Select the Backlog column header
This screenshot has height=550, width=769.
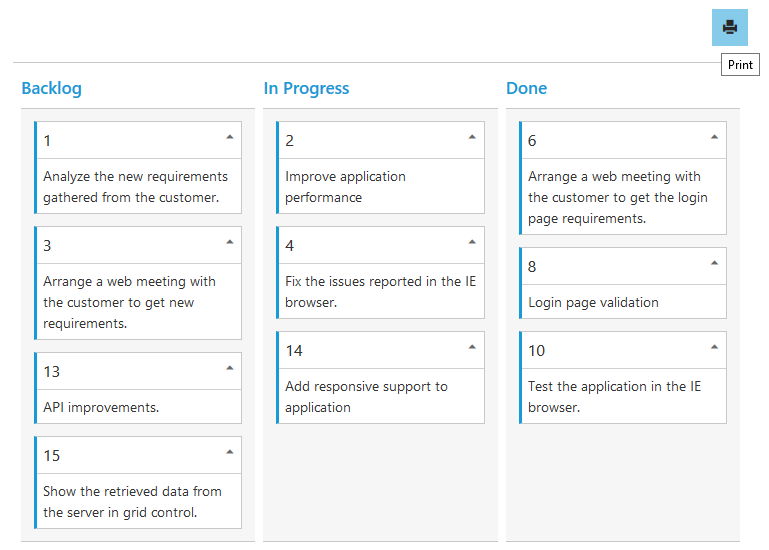pyautogui.click(x=51, y=88)
